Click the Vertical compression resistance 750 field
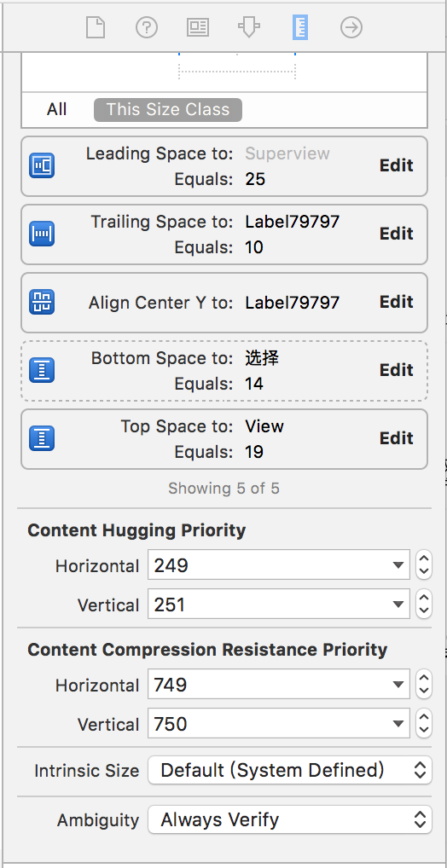Screen dimensions: 447x868 (279, 724)
